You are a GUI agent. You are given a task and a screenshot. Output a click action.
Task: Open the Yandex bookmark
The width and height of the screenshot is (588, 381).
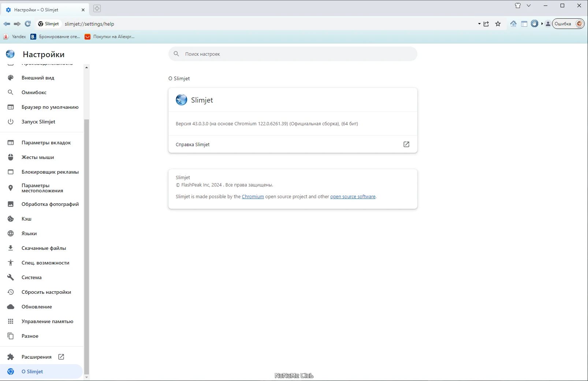15,37
